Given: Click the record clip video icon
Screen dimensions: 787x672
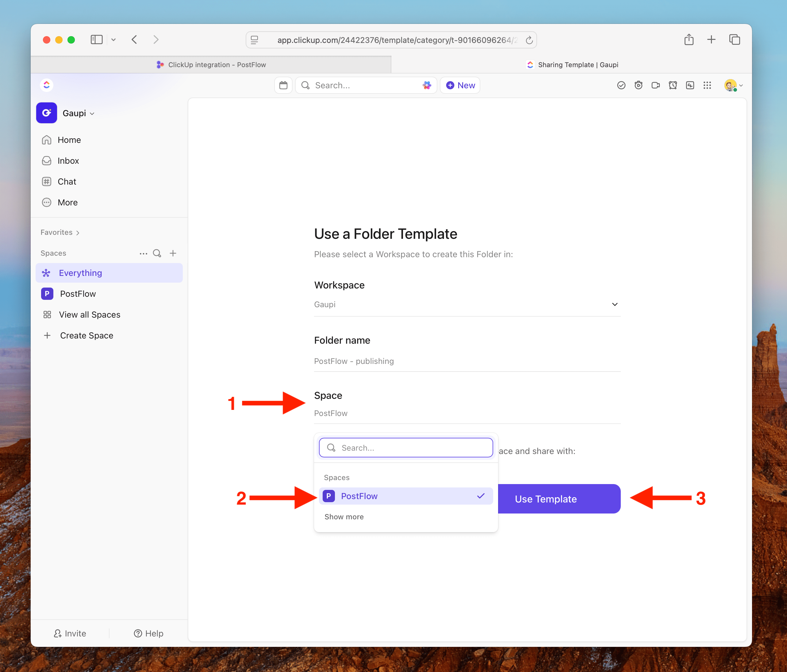Looking at the screenshot, I should pos(656,85).
